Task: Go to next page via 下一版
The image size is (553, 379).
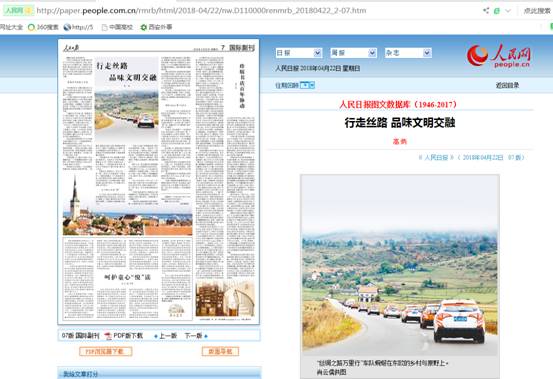Action: (x=196, y=336)
